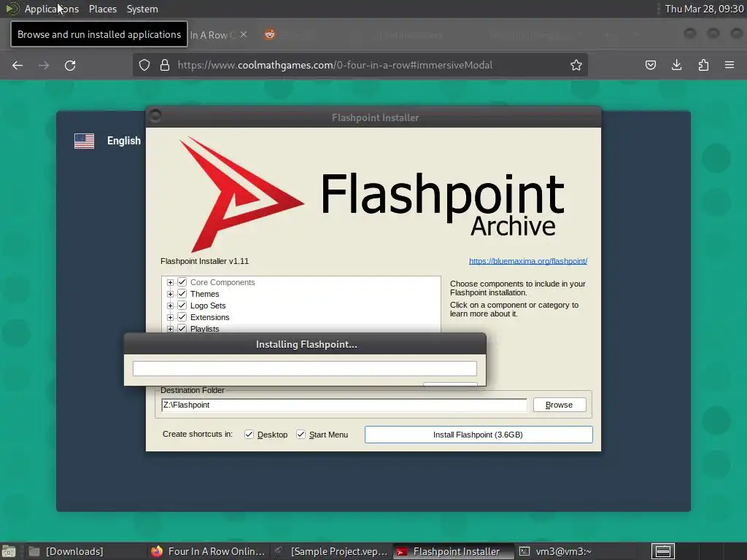Open the Firefox hamburger menu
Image resolution: width=747 pixels, height=560 pixels.
pyautogui.click(x=729, y=65)
